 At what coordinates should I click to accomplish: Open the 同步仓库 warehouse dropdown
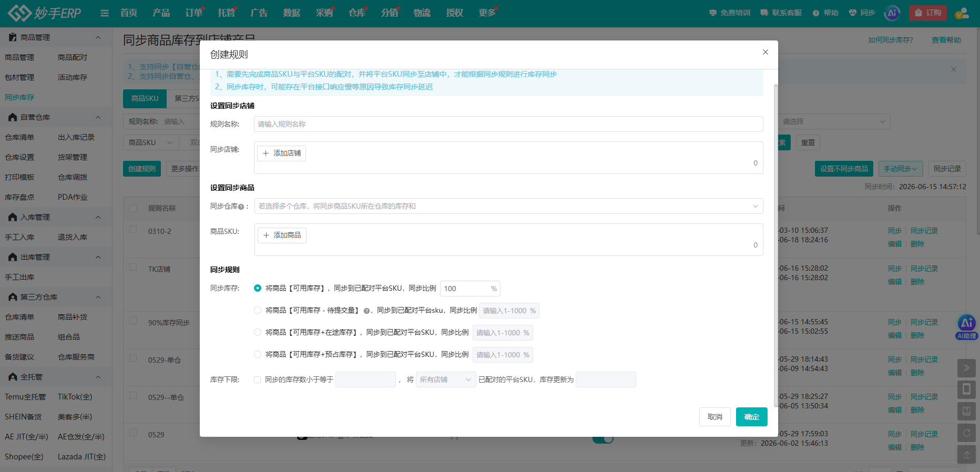point(508,206)
